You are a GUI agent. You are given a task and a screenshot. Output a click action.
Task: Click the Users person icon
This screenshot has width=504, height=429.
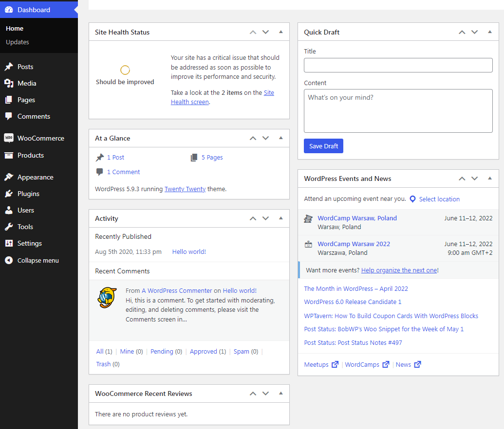[9, 210]
